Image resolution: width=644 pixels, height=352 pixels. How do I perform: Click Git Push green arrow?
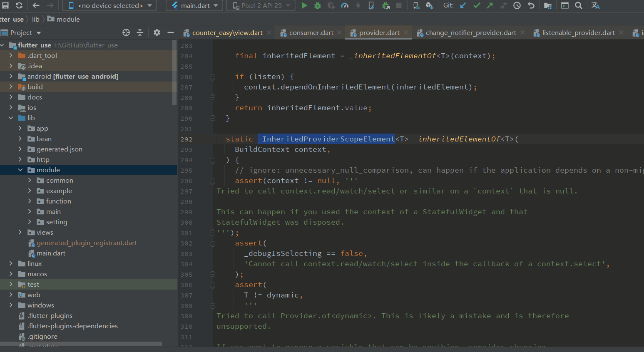coord(490,5)
